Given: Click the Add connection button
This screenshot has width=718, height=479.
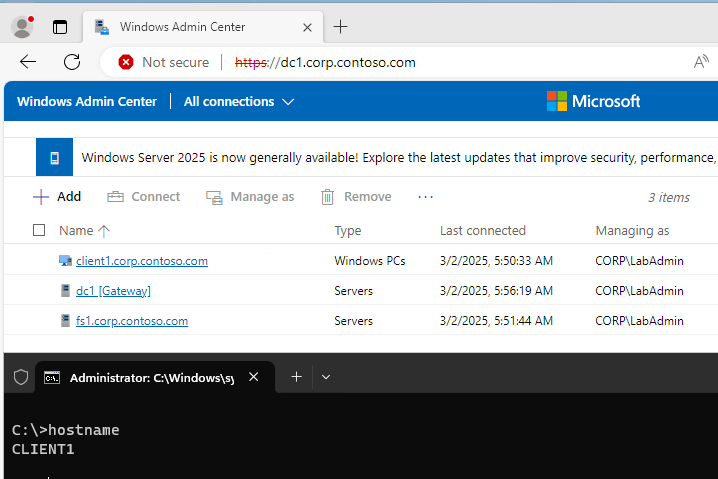Looking at the screenshot, I should (x=57, y=197).
